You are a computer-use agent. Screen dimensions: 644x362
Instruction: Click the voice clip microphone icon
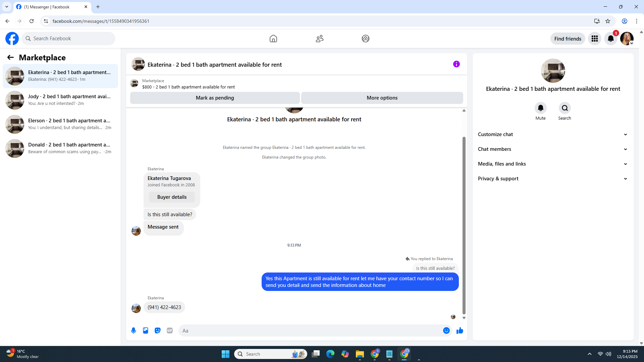pyautogui.click(x=133, y=330)
